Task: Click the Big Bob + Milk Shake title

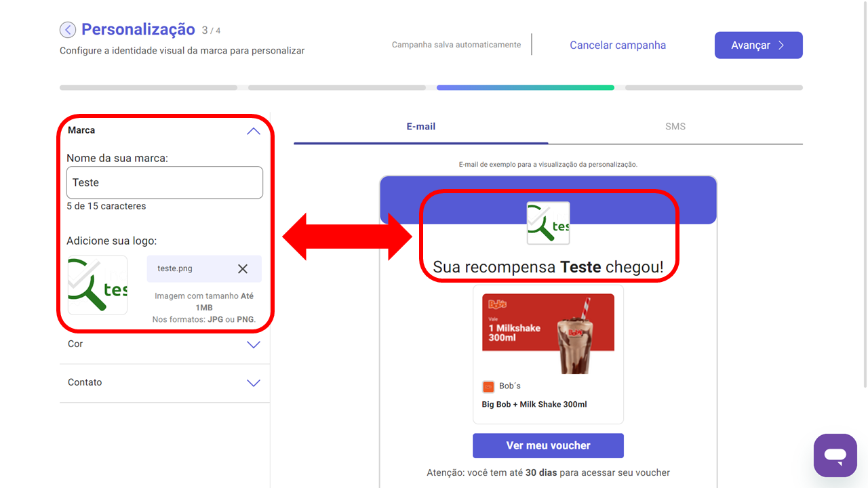Action: click(534, 405)
